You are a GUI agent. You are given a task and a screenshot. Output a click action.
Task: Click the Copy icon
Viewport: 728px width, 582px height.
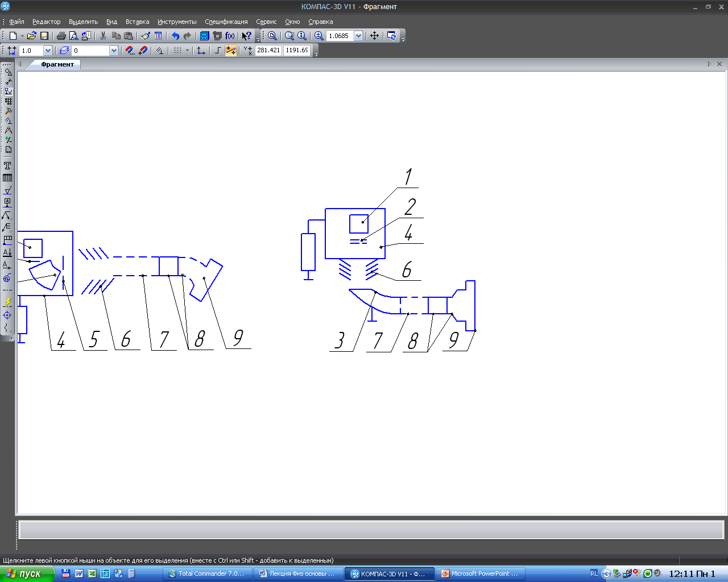coord(116,36)
